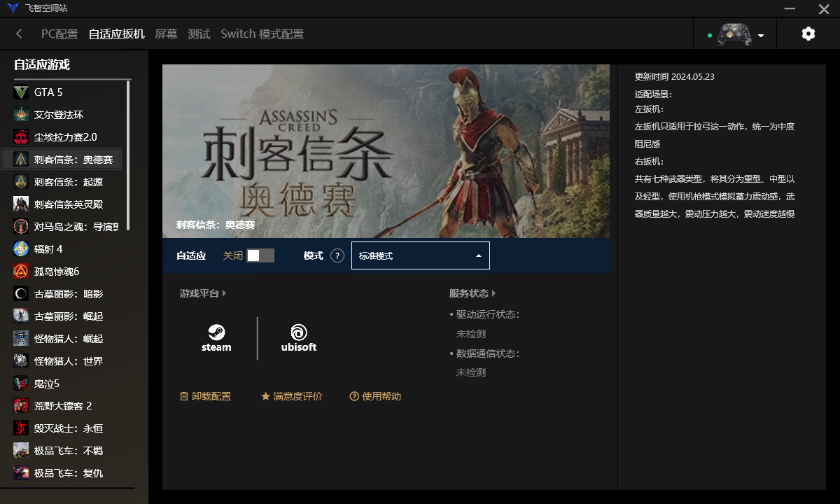Viewport: 840px width, 504px height.
Task: Switch to the 屏幕 tab
Action: [x=166, y=34]
